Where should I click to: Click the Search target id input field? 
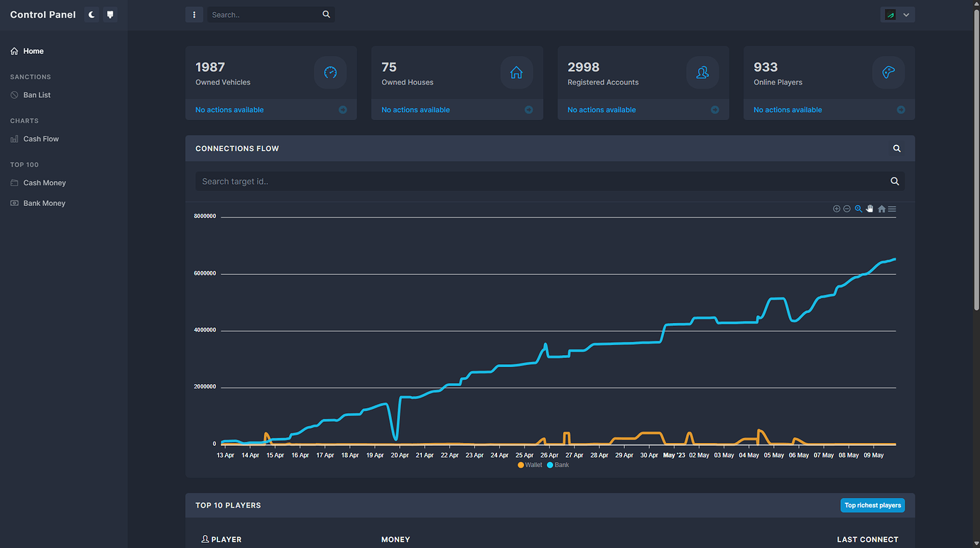coord(497,181)
